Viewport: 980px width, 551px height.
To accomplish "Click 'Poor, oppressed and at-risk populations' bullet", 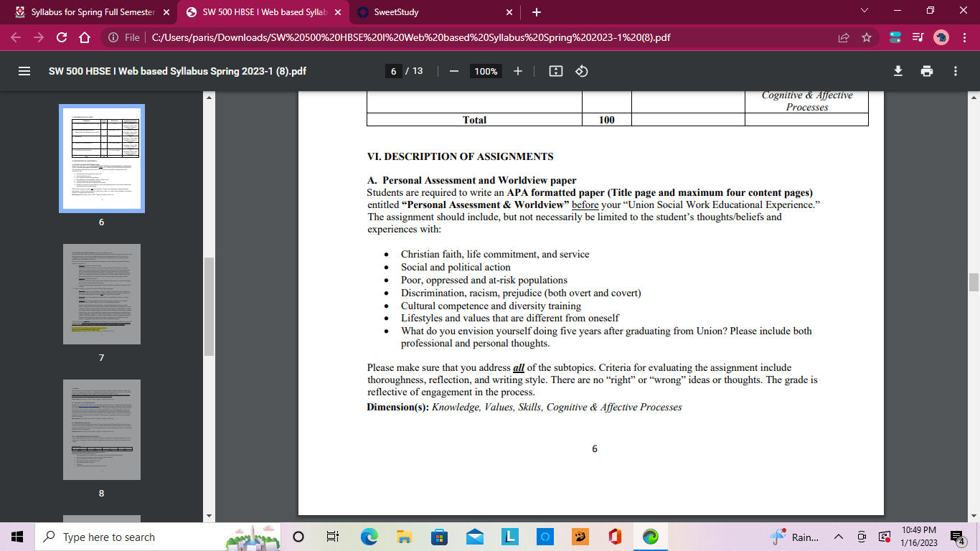I will pos(484,280).
